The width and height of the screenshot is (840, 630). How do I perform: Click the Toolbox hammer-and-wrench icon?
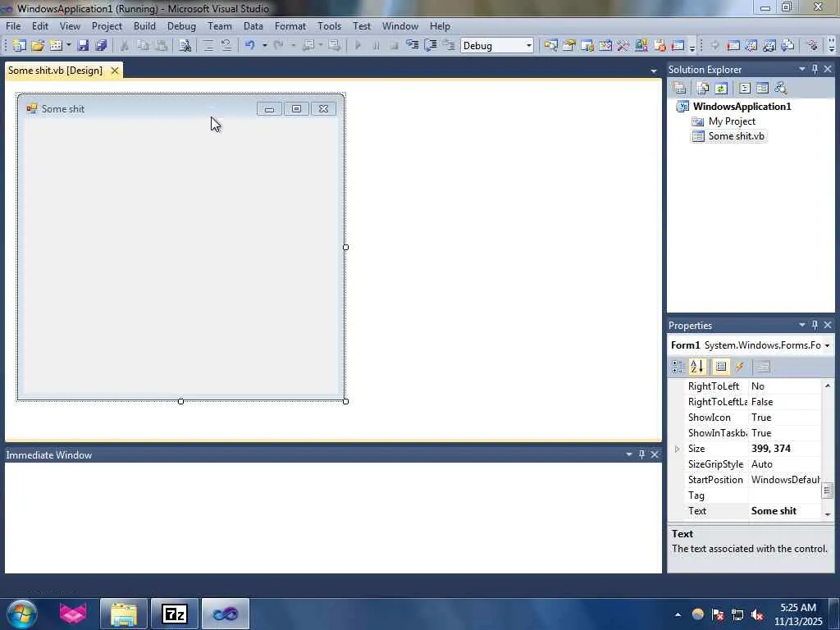[x=623, y=46]
